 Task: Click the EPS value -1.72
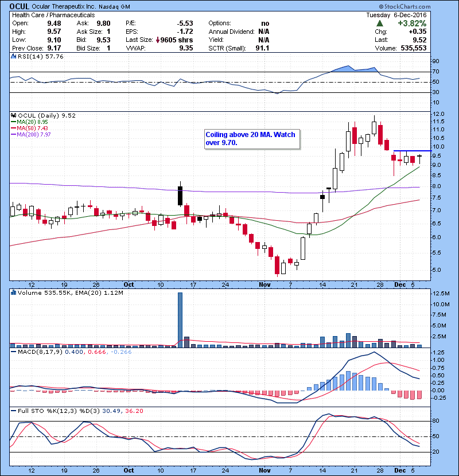tap(185, 32)
